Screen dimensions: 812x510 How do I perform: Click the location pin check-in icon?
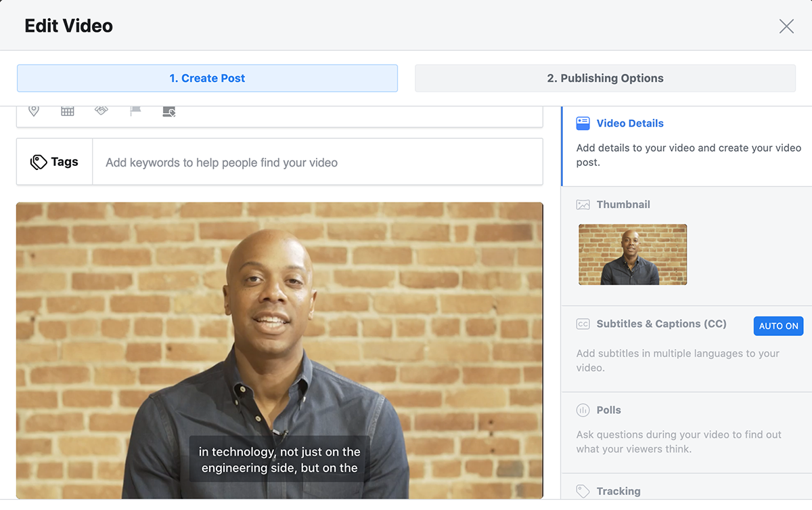coord(34,110)
